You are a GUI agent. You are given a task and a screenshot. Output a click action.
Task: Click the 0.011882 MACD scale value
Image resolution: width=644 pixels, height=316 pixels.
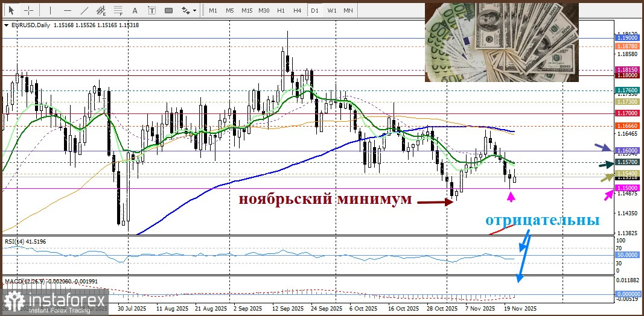[x=628, y=280]
